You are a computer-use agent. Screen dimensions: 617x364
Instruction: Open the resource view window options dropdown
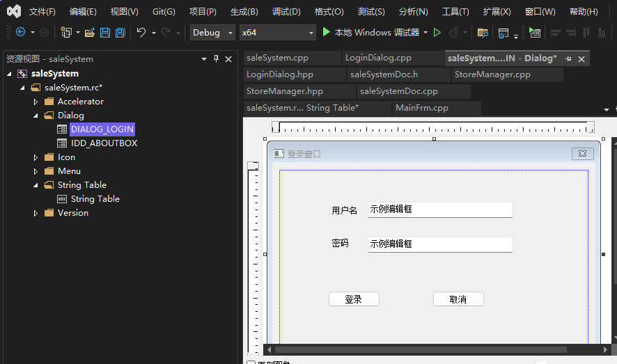[204, 59]
